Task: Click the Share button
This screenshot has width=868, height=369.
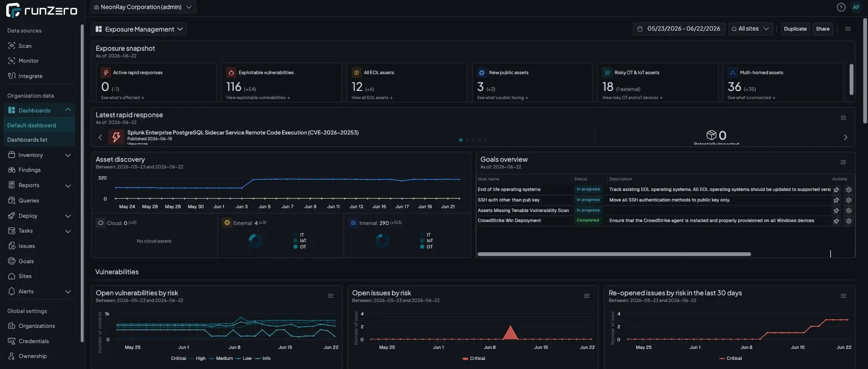Action: pyautogui.click(x=823, y=29)
